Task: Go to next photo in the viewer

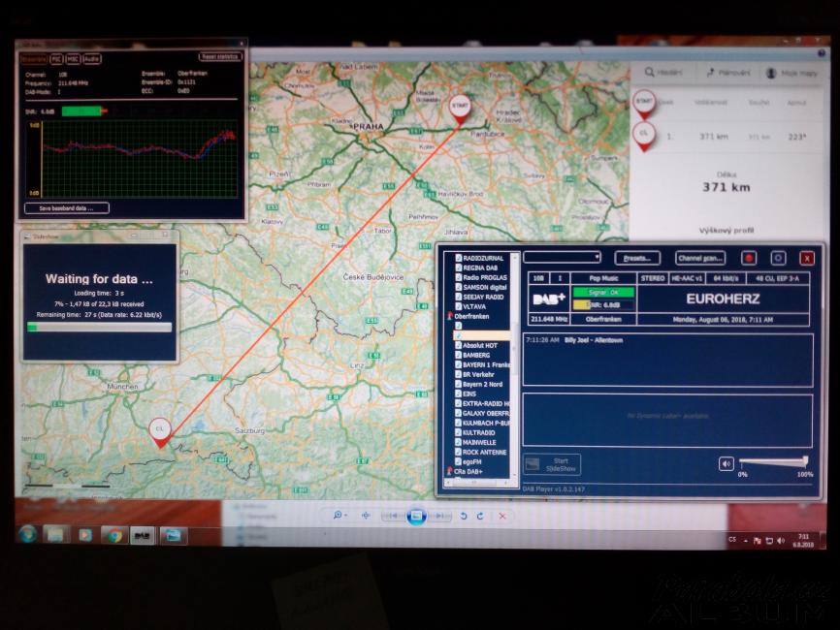Action: 439,516
